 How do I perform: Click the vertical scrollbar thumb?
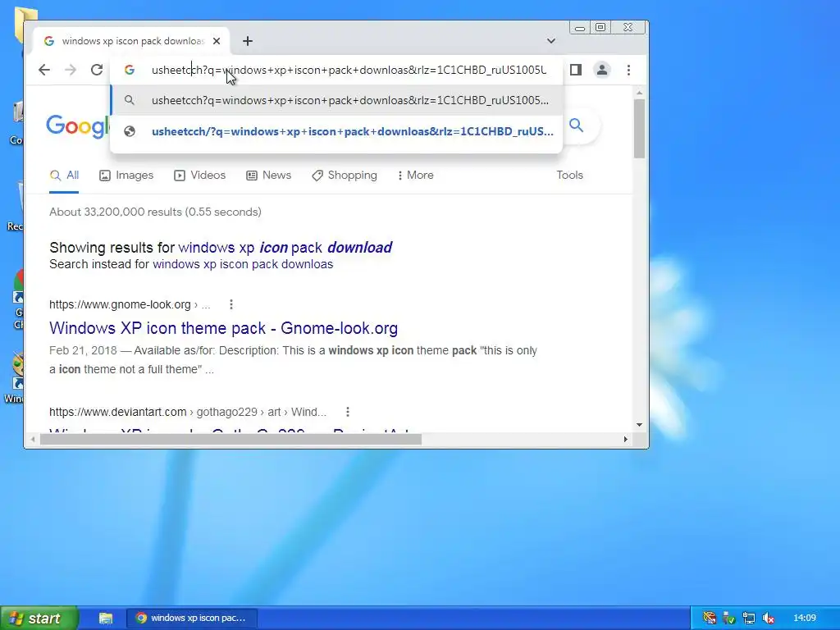[x=639, y=129]
